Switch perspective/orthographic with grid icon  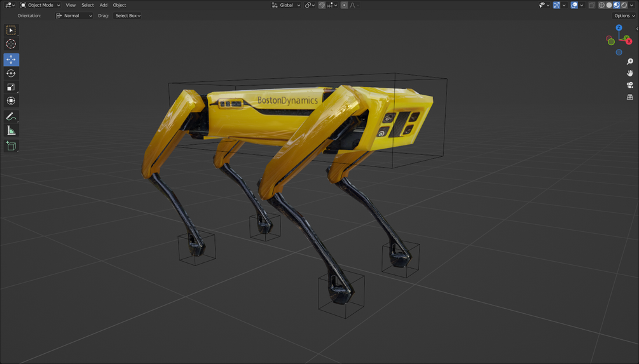(x=630, y=97)
